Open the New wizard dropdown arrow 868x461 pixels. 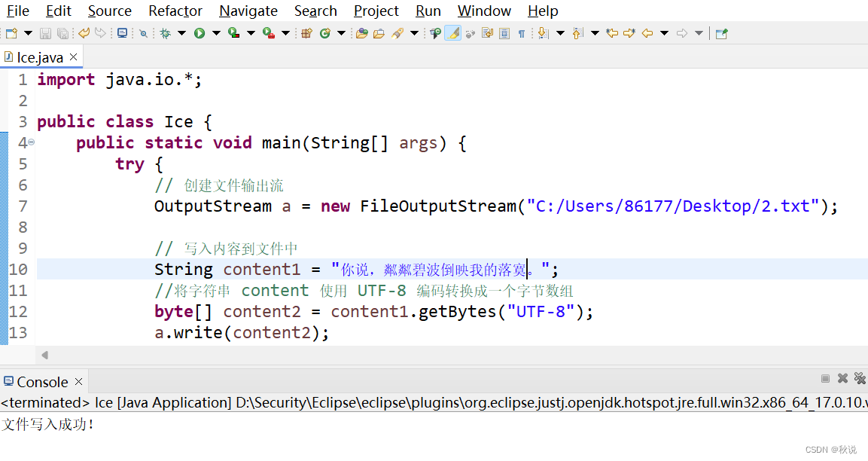(x=29, y=34)
